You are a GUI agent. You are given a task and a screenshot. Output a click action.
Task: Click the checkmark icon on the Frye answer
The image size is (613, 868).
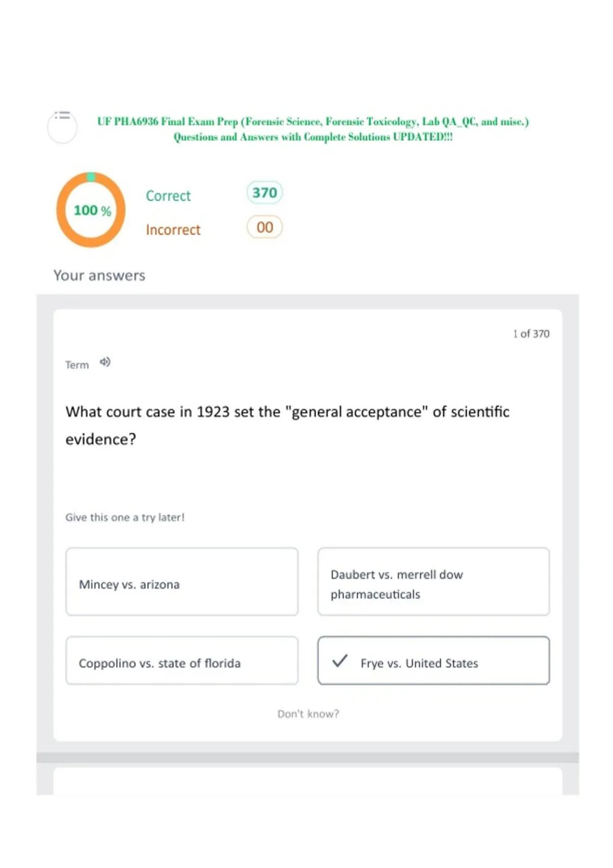coord(340,661)
